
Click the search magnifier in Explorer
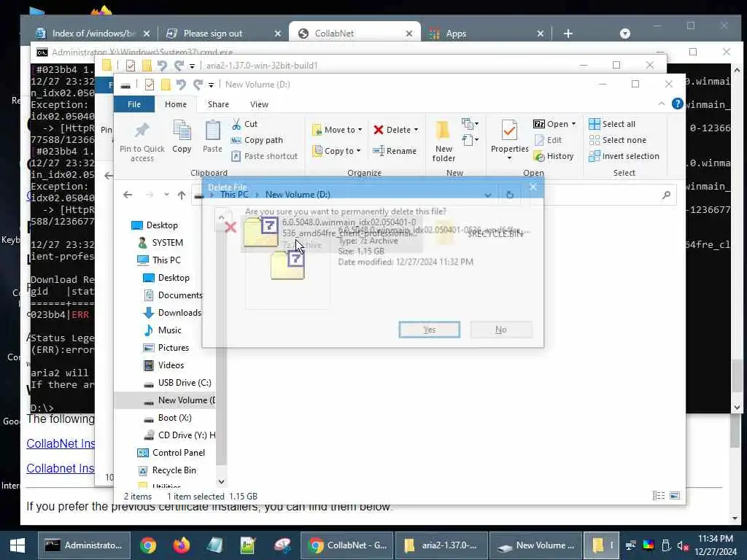point(666,195)
